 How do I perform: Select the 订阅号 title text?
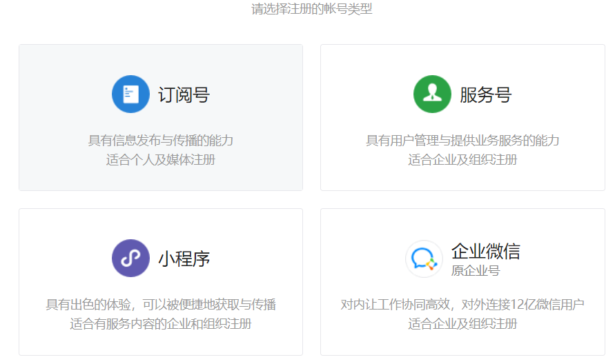point(184,94)
